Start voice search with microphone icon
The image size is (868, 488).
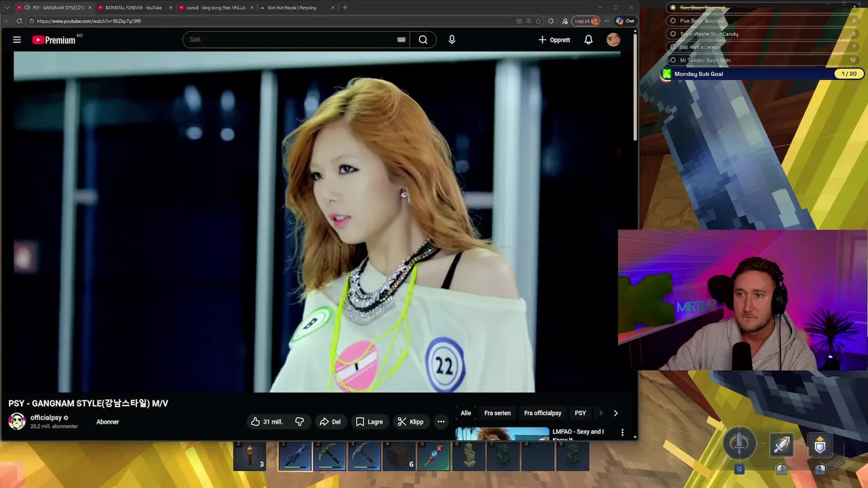pos(452,40)
